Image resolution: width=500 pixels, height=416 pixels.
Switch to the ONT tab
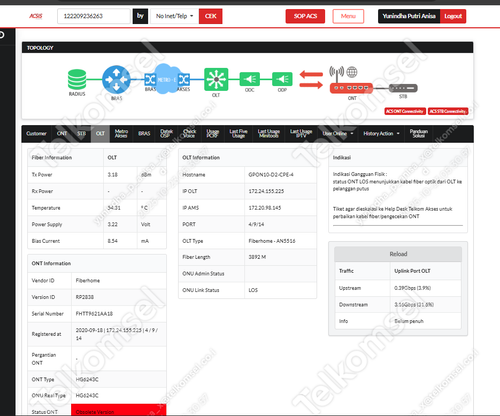[x=62, y=134]
